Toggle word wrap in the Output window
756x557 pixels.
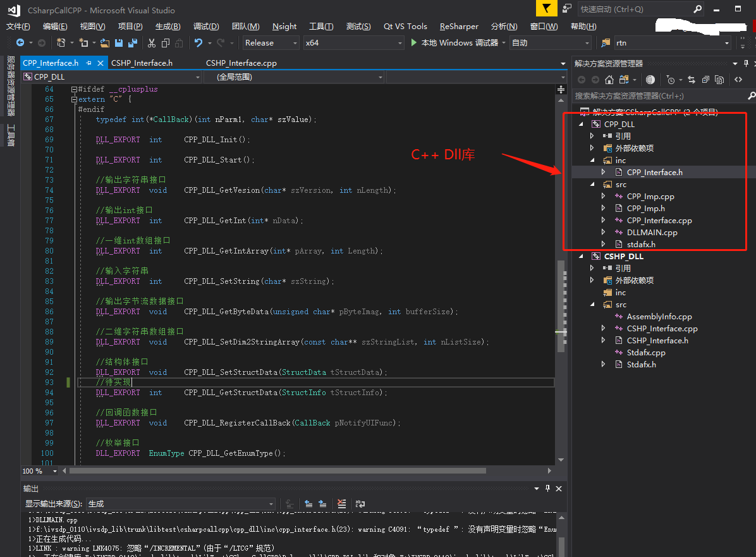360,503
